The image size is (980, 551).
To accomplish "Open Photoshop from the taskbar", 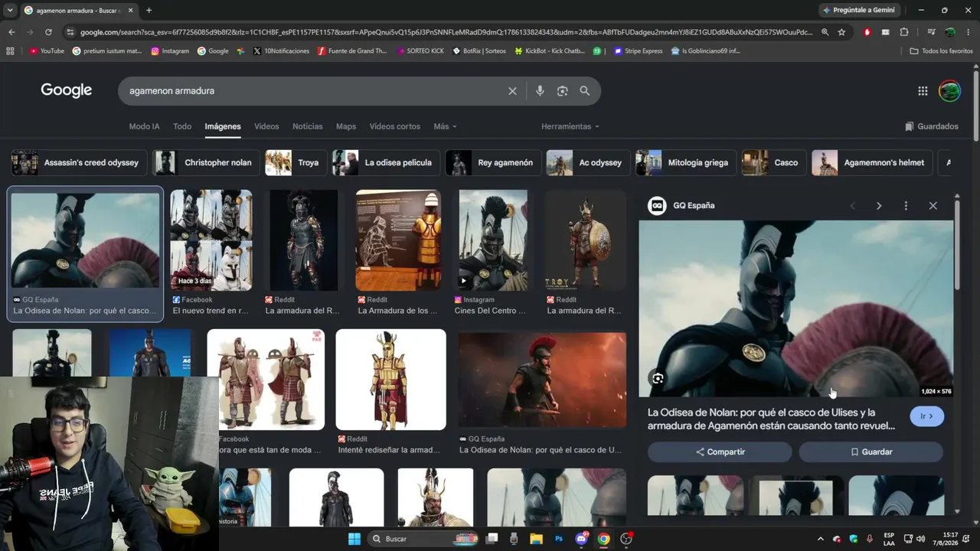I will tap(559, 539).
